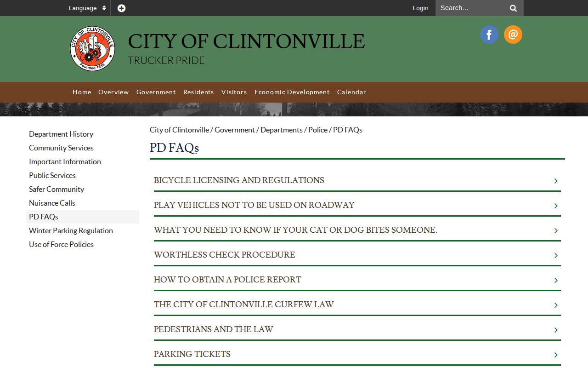Open the Economic Development menu
Screen dimensions: 588x368
(292, 92)
